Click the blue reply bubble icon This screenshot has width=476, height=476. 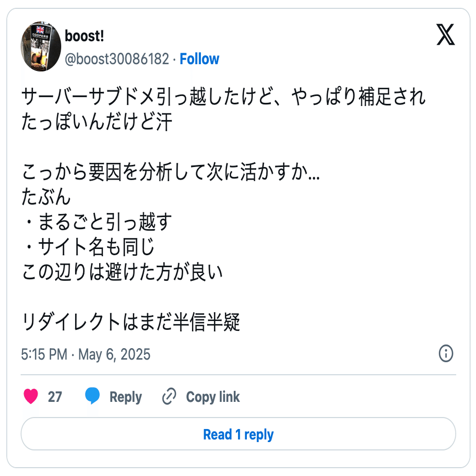(x=92, y=396)
